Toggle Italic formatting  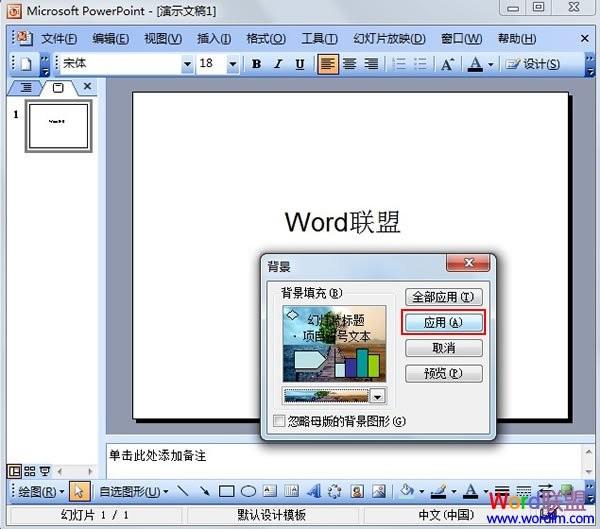(x=278, y=64)
